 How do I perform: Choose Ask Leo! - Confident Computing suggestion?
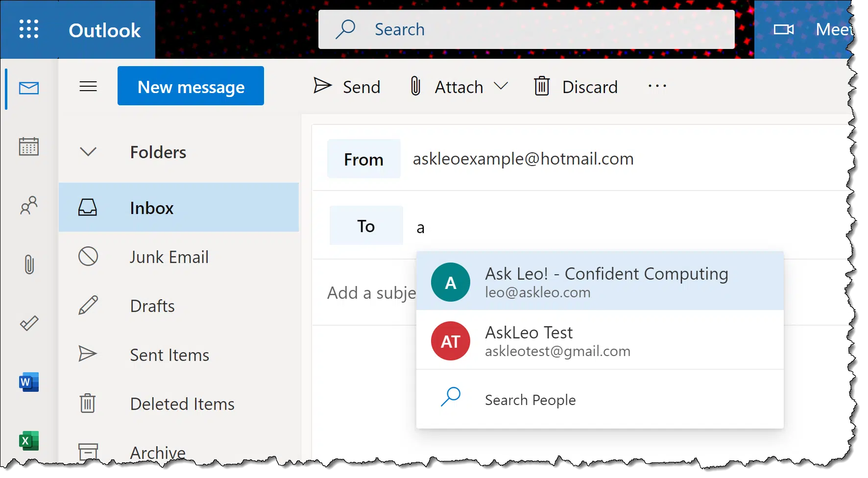point(600,281)
